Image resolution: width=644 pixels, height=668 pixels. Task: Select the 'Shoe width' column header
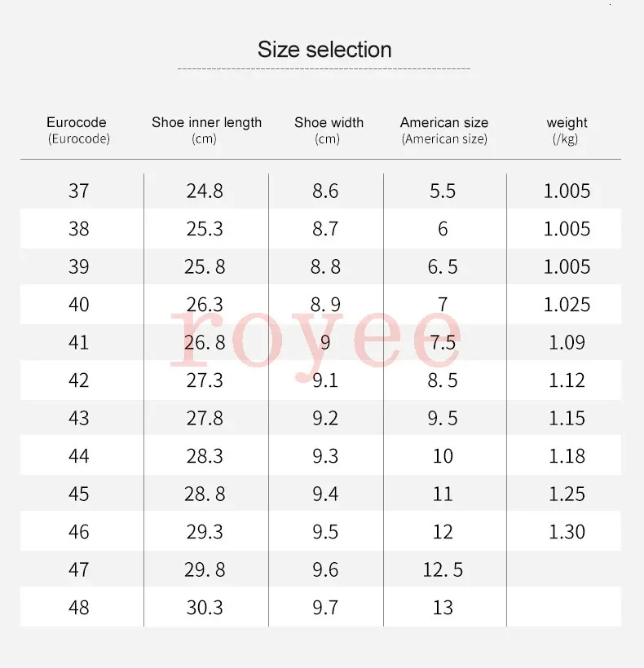[329, 123]
